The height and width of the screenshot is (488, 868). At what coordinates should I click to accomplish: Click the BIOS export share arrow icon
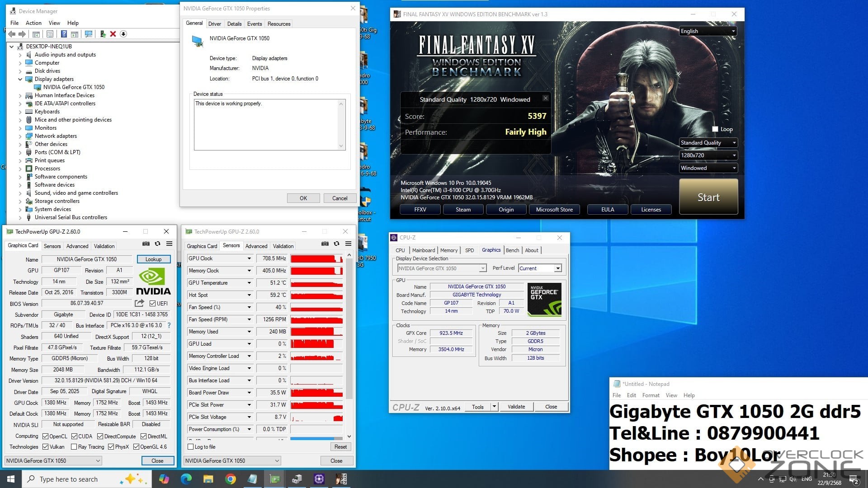(x=139, y=303)
